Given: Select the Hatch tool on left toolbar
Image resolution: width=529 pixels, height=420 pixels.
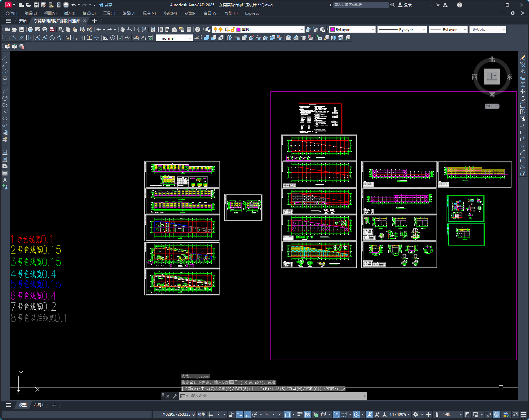Looking at the screenshot, I should point(5,153).
